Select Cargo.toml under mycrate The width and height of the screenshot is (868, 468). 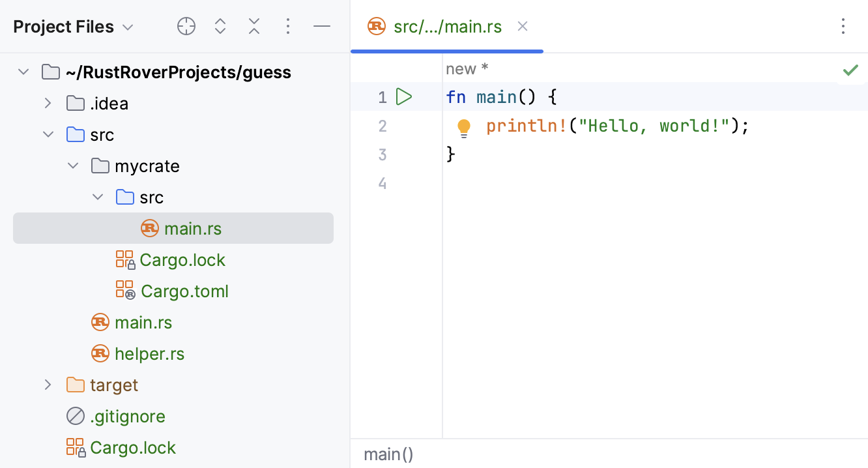(184, 291)
